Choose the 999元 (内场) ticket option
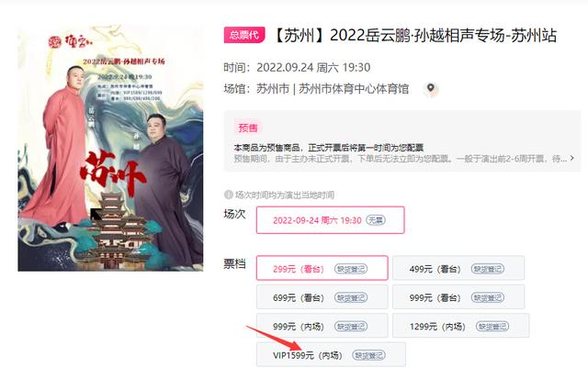The image size is (588, 368). [322, 326]
